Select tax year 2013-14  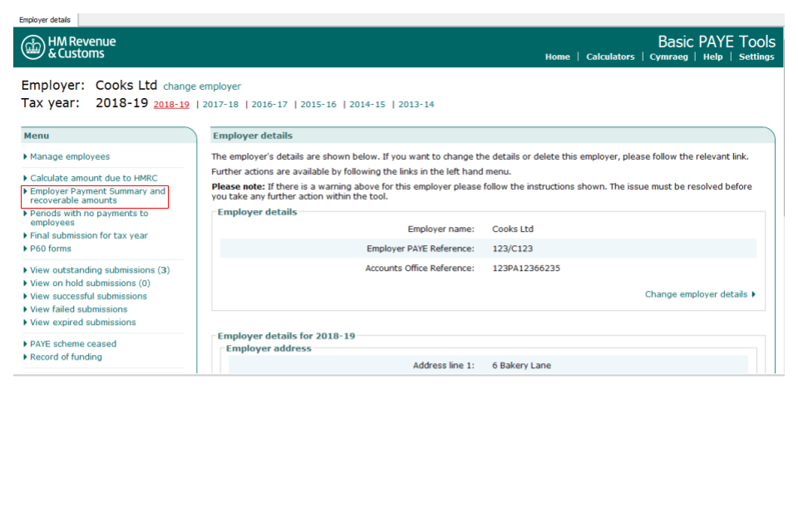(416, 105)
